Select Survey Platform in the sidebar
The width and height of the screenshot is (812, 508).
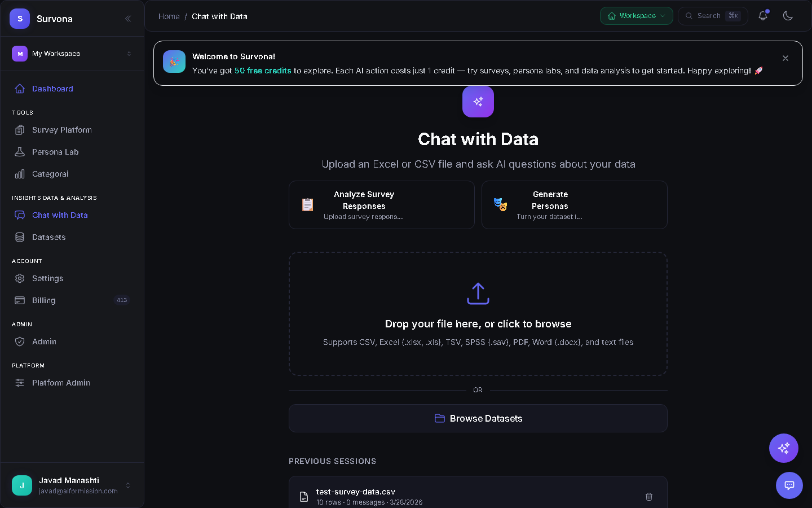point(62,130)
